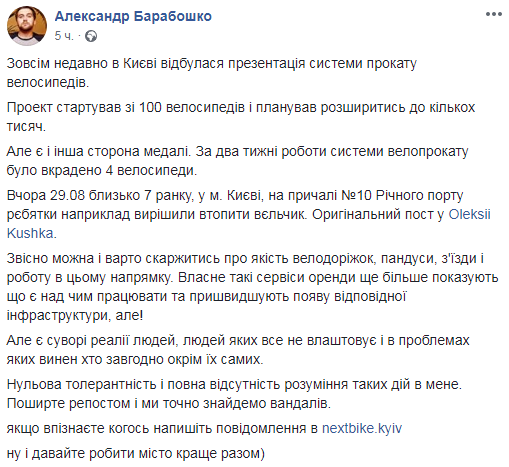This screenshot has width=509, height=467.
Task: Follow the Oleksii name link
Action: 469,214
